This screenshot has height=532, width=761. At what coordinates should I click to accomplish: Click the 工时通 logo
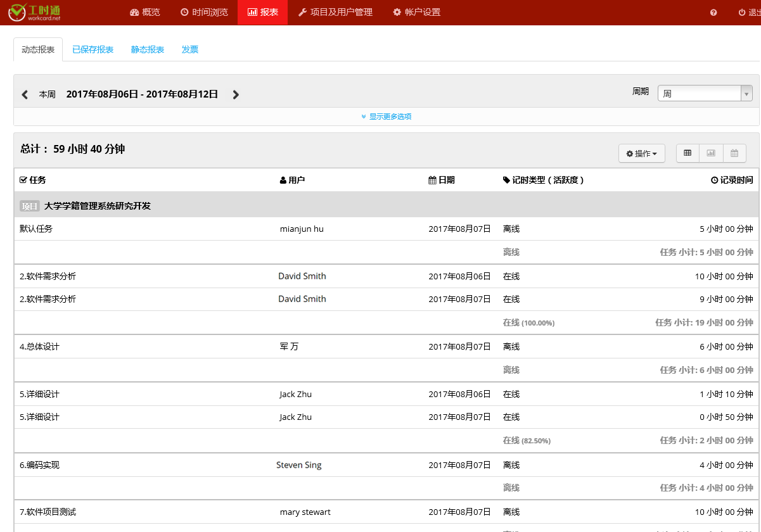(35, 12)
